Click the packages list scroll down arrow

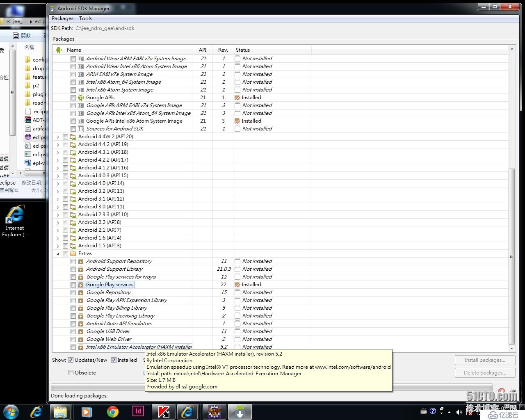click(511, 348)
